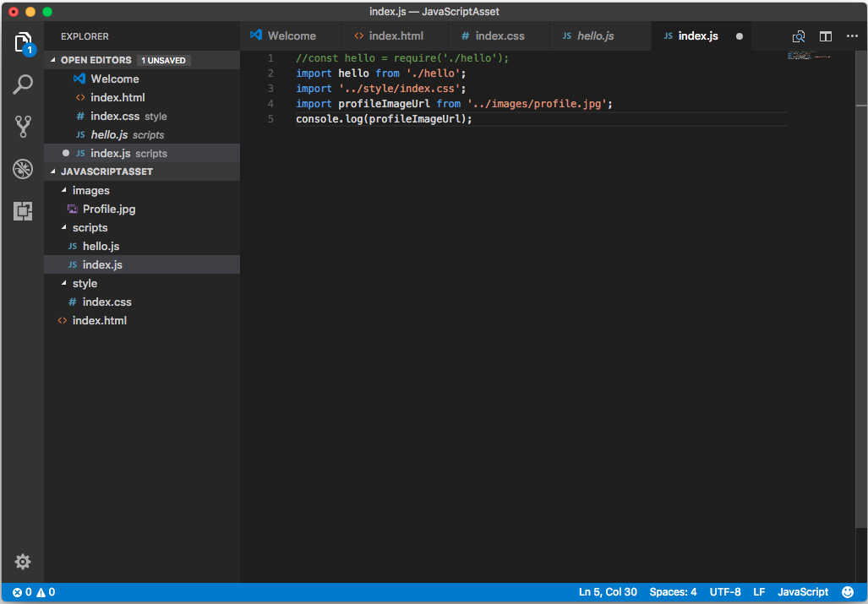
Task: Collapse the images folder
Action: [x=64, y=190]
